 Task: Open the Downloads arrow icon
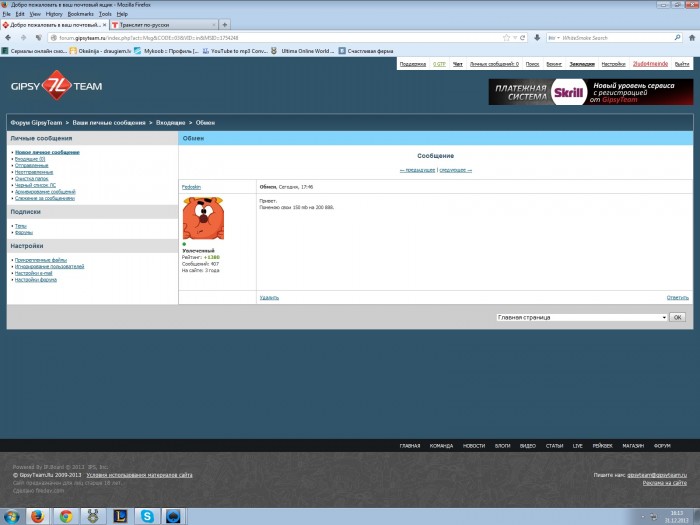(x=537, y=38)
